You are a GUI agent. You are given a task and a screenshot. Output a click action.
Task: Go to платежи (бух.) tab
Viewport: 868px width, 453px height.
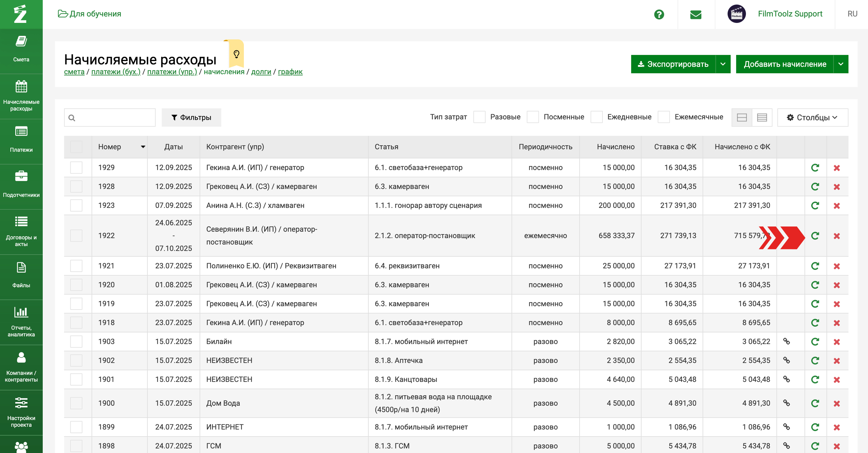click(116, 72)
